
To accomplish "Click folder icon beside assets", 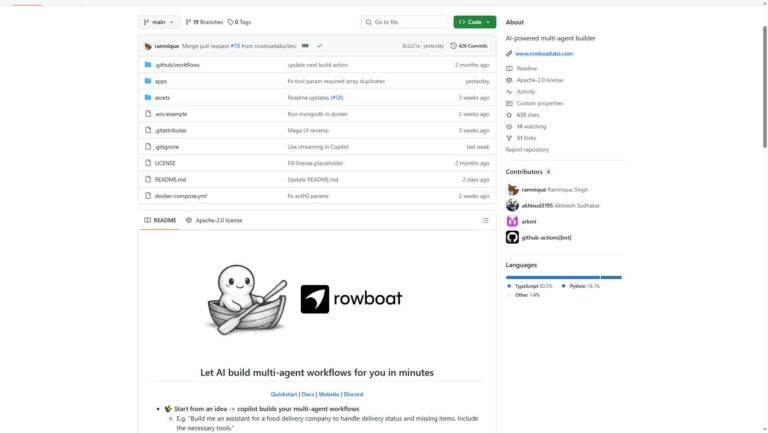I will pos(148,97).
